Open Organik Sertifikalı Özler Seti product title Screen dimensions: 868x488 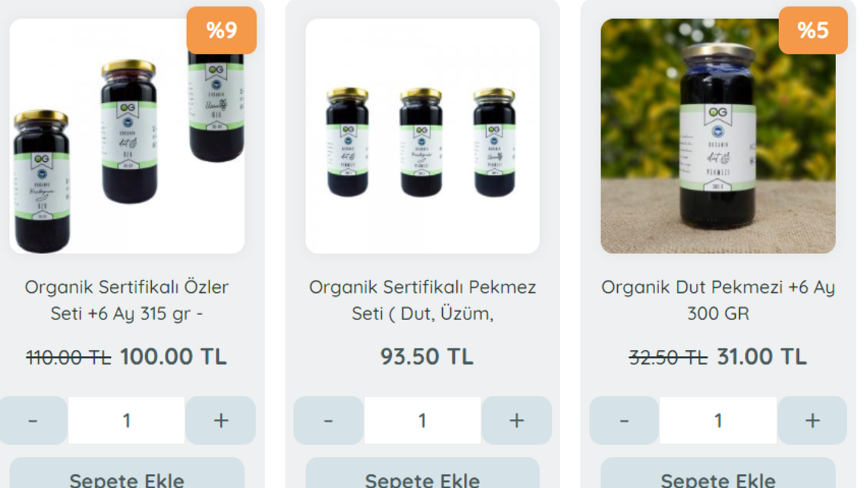[x=127, y=300]
